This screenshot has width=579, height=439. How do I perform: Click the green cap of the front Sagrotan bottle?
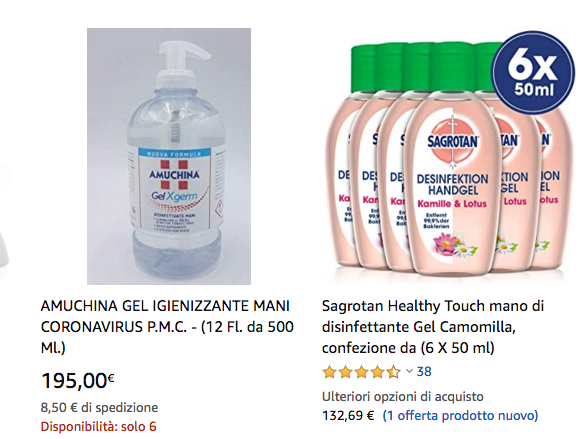pos(451,66)
